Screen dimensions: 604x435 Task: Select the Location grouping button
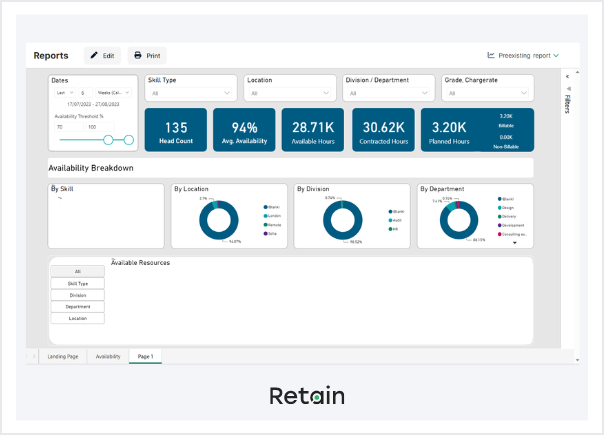pyautogui.click(x=78, y=318)
